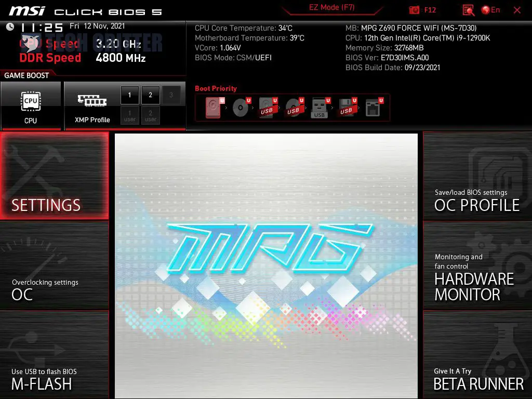The width and height of the screenshot is (532, 399).
Task: Open the OC overclocking settings menu
Action: coord(54,265)
